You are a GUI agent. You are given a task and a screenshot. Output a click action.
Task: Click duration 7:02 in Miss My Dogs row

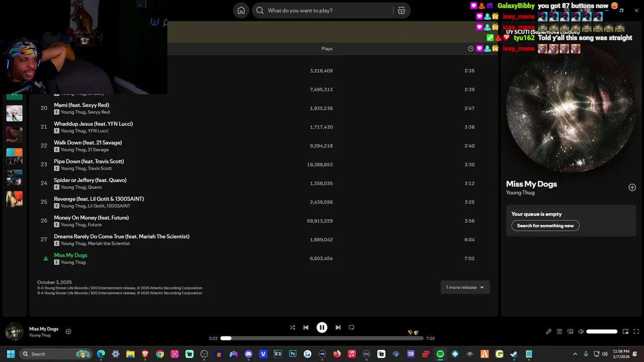coord(469,258)
